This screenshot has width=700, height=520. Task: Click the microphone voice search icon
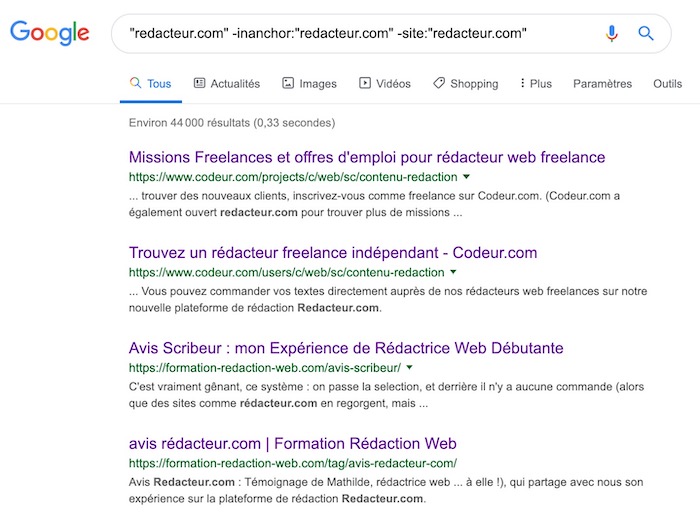(x=612, y=34)
